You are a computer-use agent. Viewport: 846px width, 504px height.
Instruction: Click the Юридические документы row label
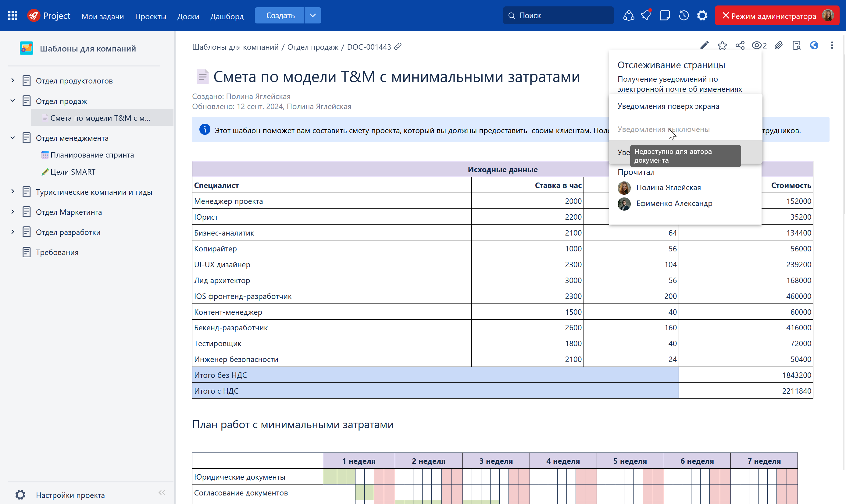[x=240, y=477]
